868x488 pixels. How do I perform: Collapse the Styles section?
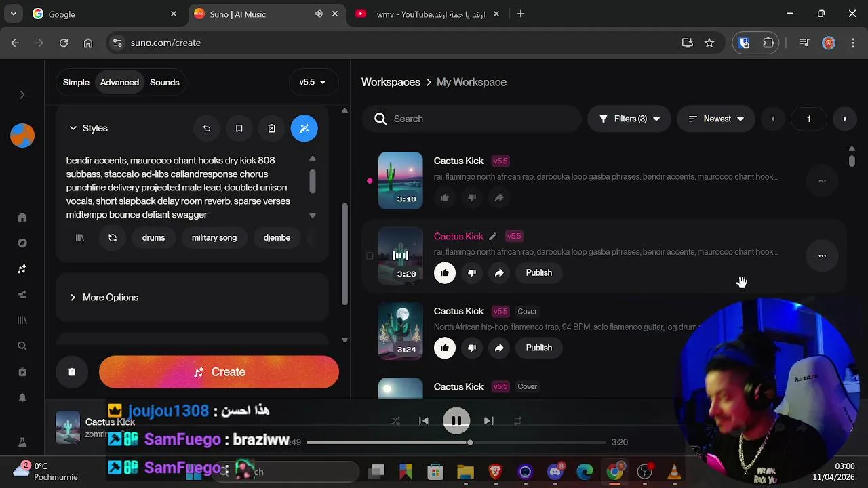88,128
